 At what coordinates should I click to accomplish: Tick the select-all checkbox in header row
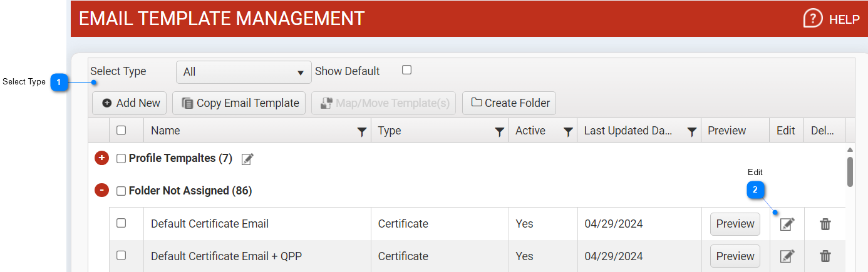[x=121, y=130]
